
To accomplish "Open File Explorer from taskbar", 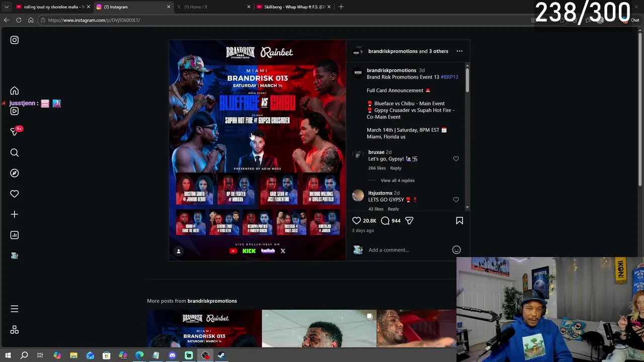I will tap(73, 355).
